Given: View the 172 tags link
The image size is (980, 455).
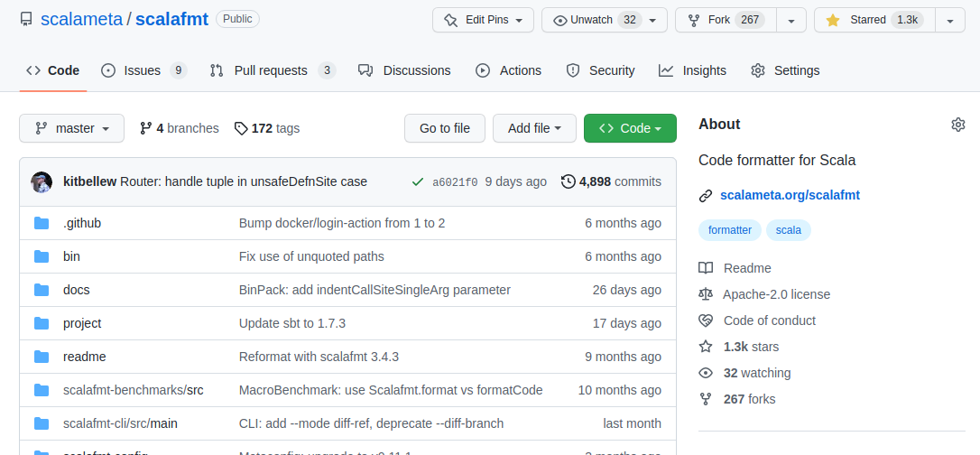Looking at the screenshot, I should 267,128.
